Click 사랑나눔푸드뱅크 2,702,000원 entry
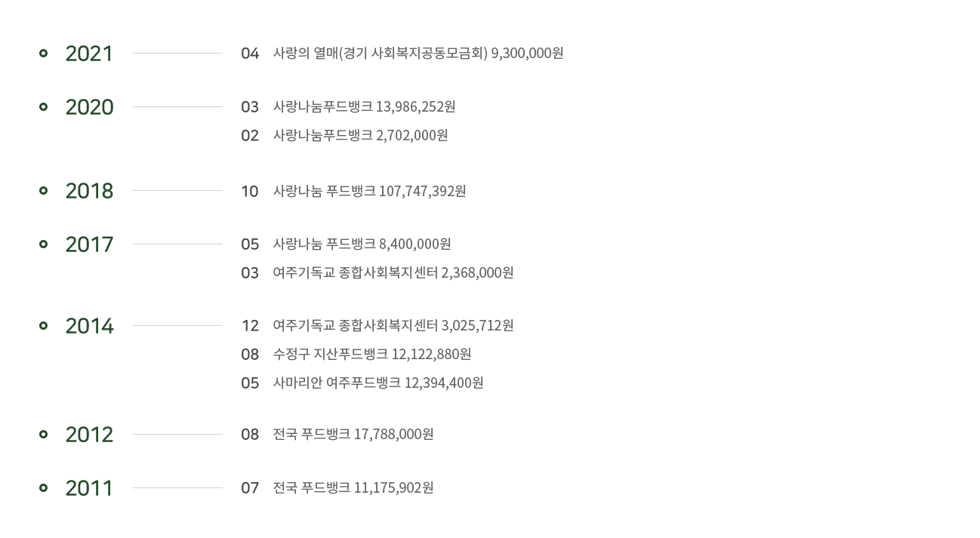The width and height of the screenshot is (980, 538). [360, 135]
